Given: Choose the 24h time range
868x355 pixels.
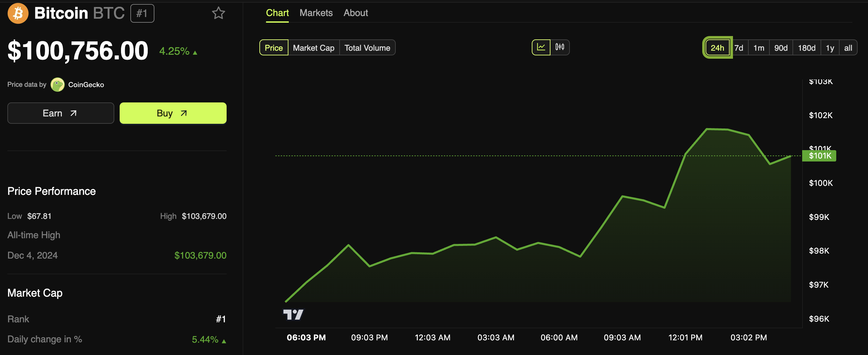Looking at the screenshot, I should point(717,48).
